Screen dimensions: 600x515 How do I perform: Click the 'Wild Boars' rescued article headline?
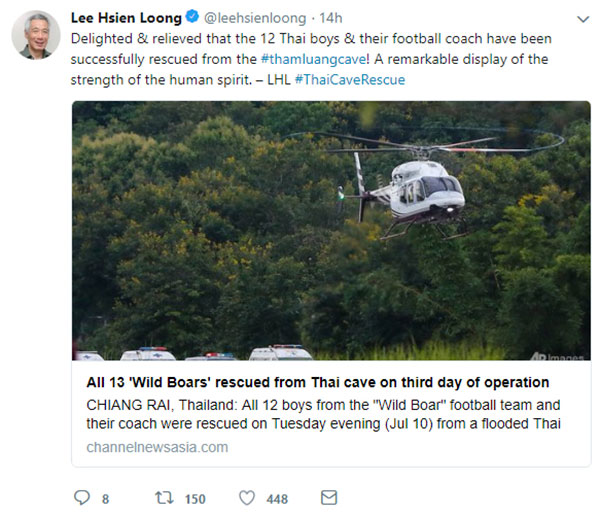coord(318,383)
